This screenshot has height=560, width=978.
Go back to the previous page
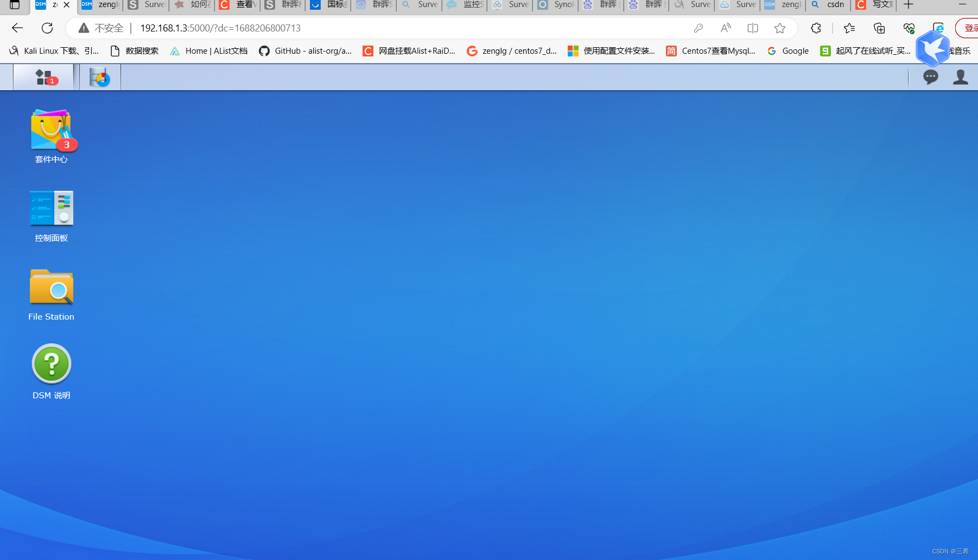pyautogui.click(x=17, y=28)
